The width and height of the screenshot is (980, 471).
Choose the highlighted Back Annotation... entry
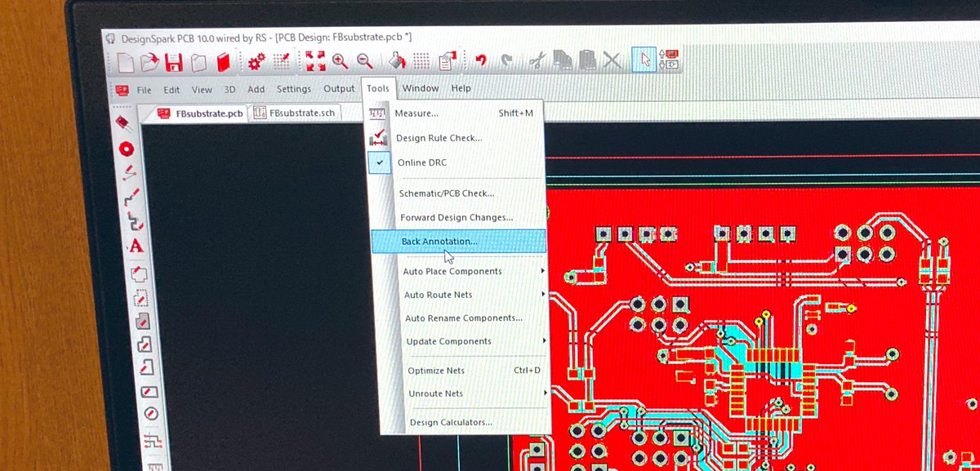click(459, 241)
